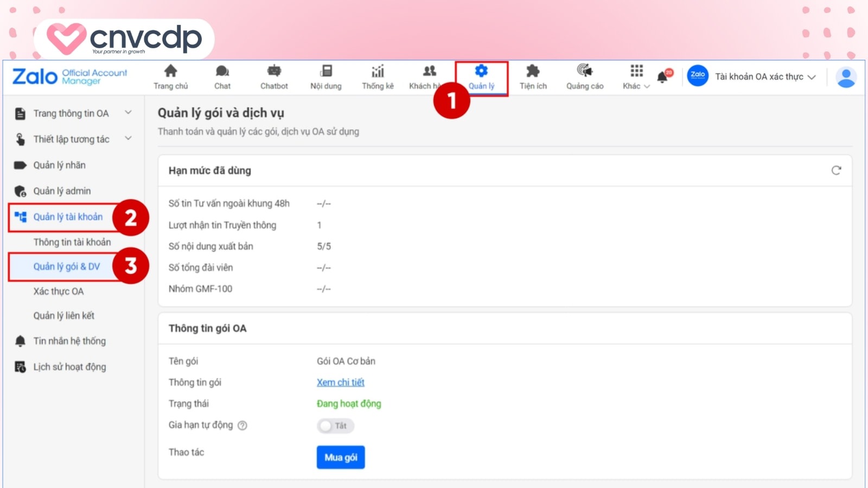
Task: Open the Chatbot robot icon
Action: pyautogui.click(x=275, y=71)
